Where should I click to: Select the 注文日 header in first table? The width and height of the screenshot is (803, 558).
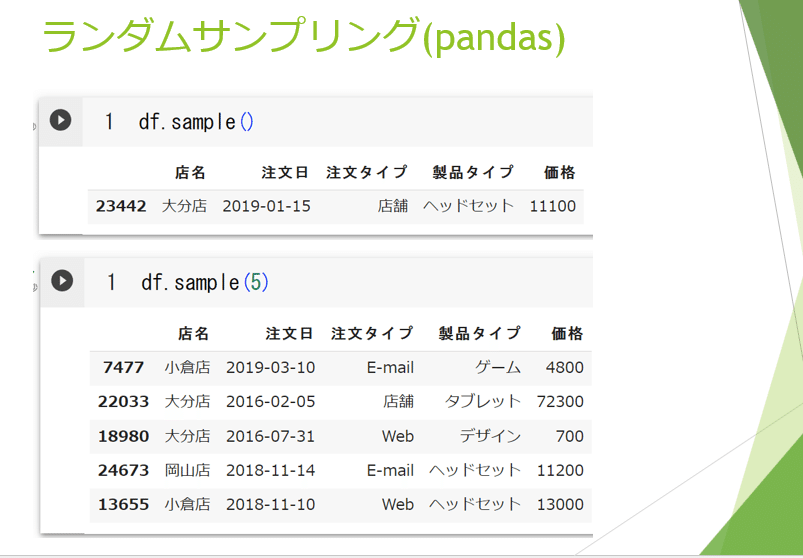(x=285, y=173)
